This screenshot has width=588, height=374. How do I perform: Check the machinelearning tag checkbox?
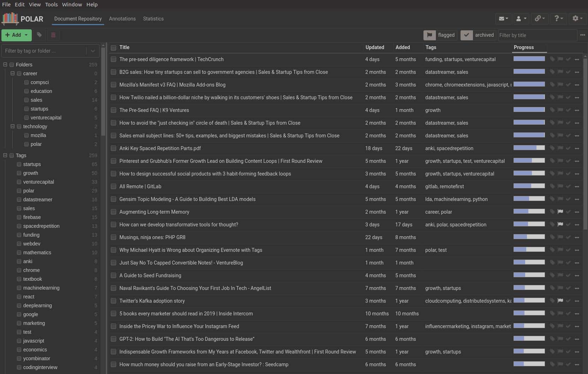19,288
